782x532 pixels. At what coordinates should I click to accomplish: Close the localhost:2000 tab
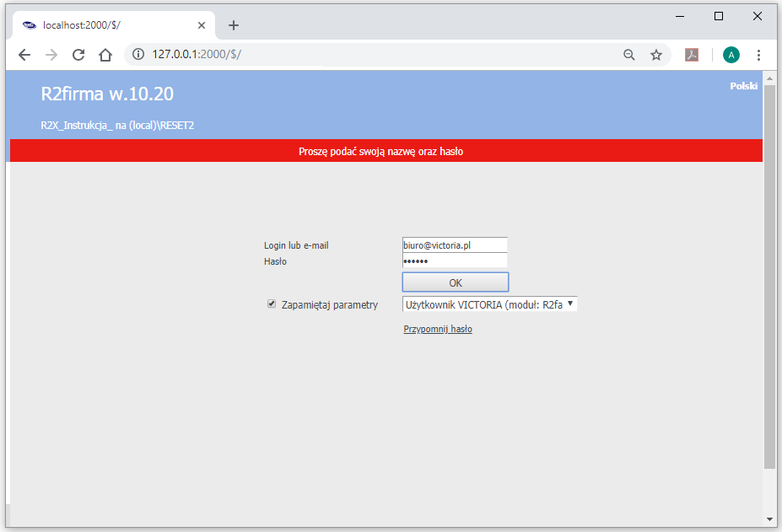pos(202,25)
